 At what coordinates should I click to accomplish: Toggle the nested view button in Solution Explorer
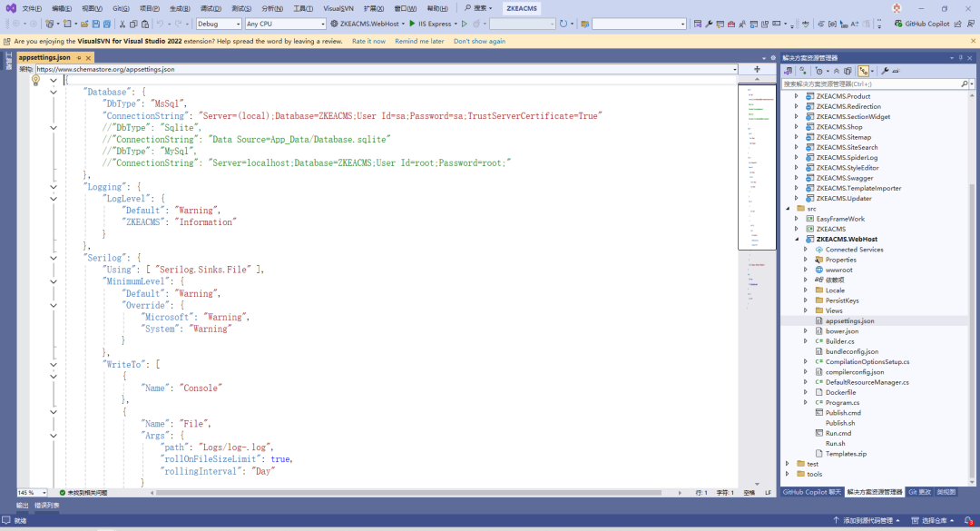coord(863,72)
